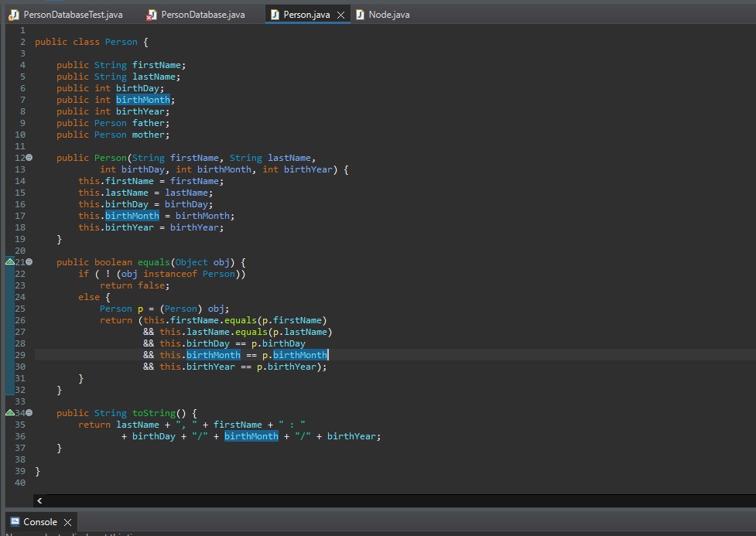The width and height of the screenshot is (756, 536).
Task: Collapse the equals method code fold
Action: pyautogui.click(x=29, y=262)
